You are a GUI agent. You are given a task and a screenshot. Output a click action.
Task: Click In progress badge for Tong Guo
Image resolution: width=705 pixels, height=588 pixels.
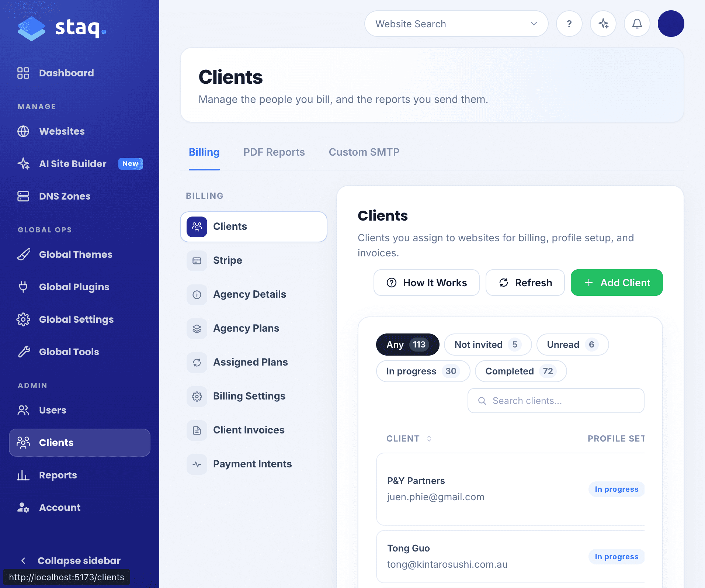[617, 557]
